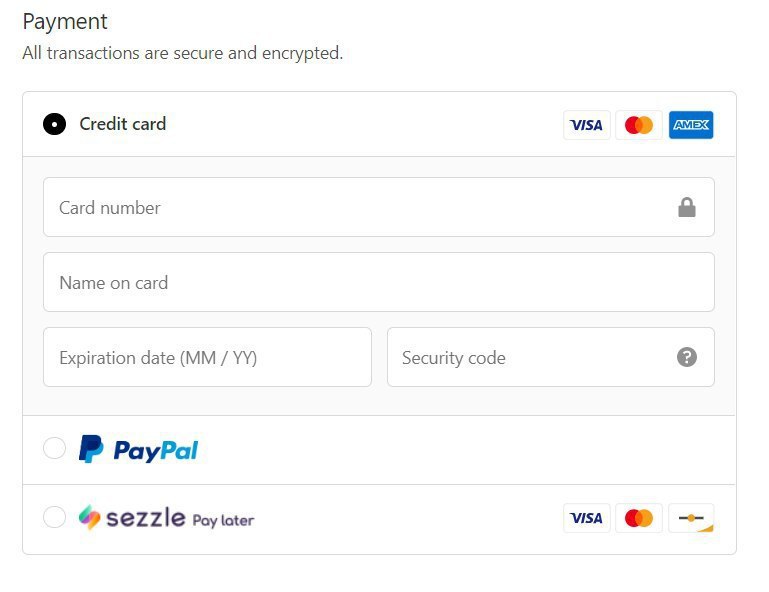This screenshot has width=769, height=592.
Task: Click the Security code text area
Action: tap(530, 358)
